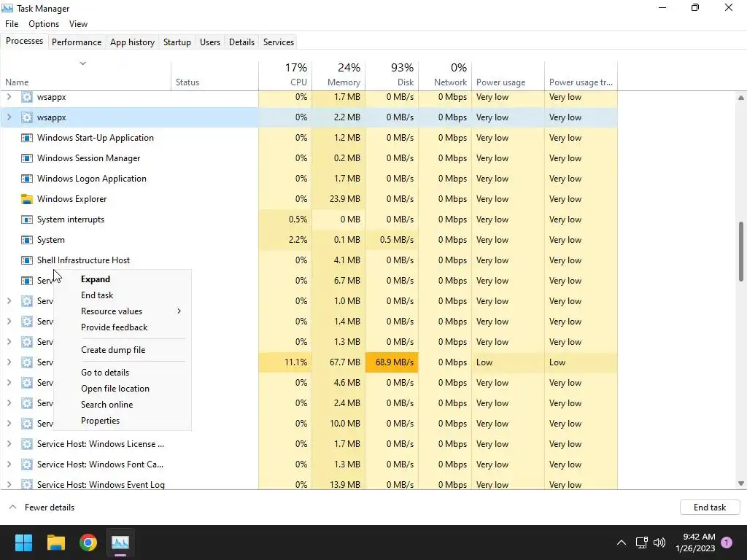Click the System interrupts process icon
The image size is (747, 560).
coord(27,219)
